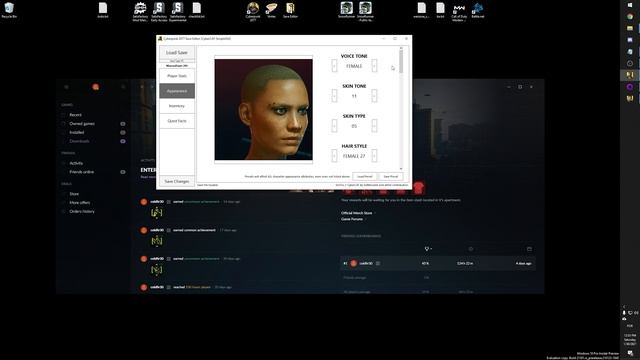Open the Load Save button in save editor
Image resolution: width=640 pixels, height=360 pixels.
(177, 53)
